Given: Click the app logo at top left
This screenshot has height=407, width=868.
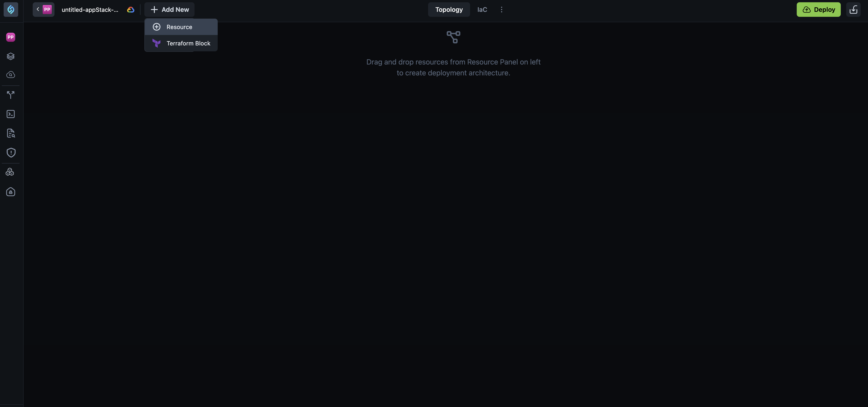Looking at the screenshot, I should coord(11,10).
